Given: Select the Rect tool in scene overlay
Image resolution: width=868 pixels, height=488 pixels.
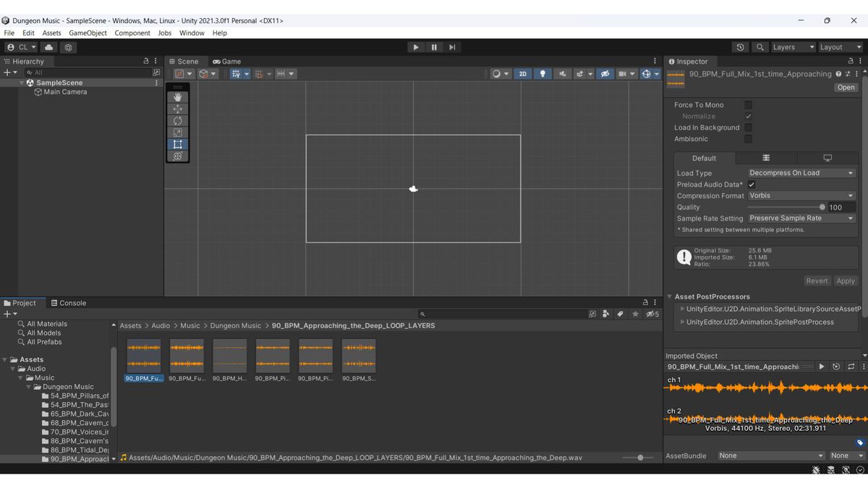Looking at the screenshot, I should [178, 144].
